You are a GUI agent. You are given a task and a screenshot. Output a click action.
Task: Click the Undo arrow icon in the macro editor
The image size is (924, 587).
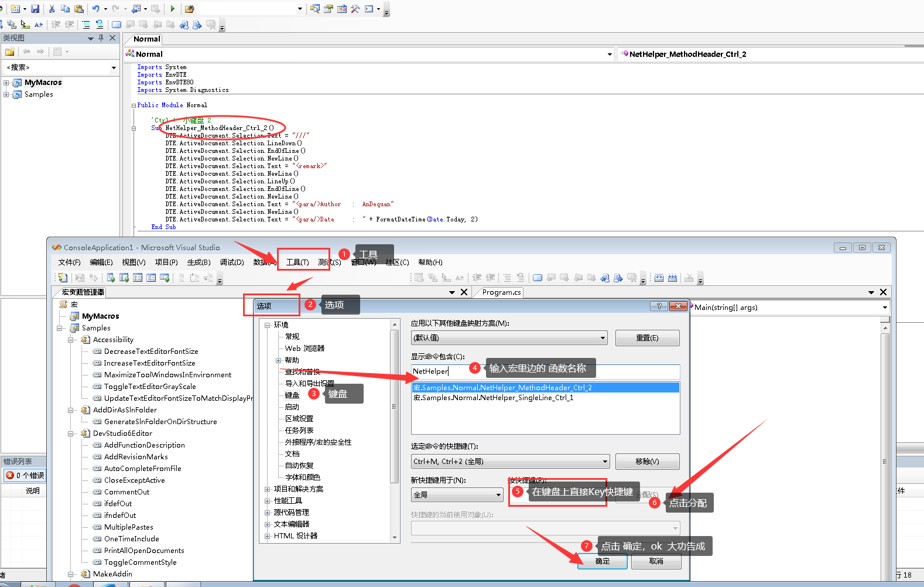click(95, 9)
